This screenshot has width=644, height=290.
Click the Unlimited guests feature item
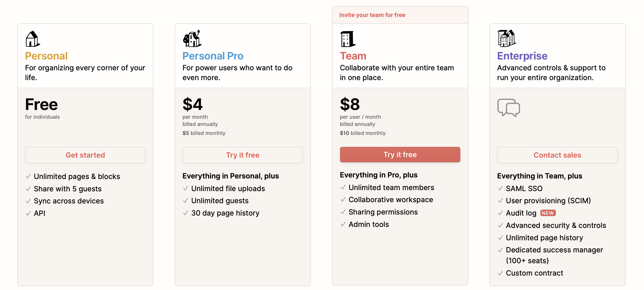coord(220,201)
